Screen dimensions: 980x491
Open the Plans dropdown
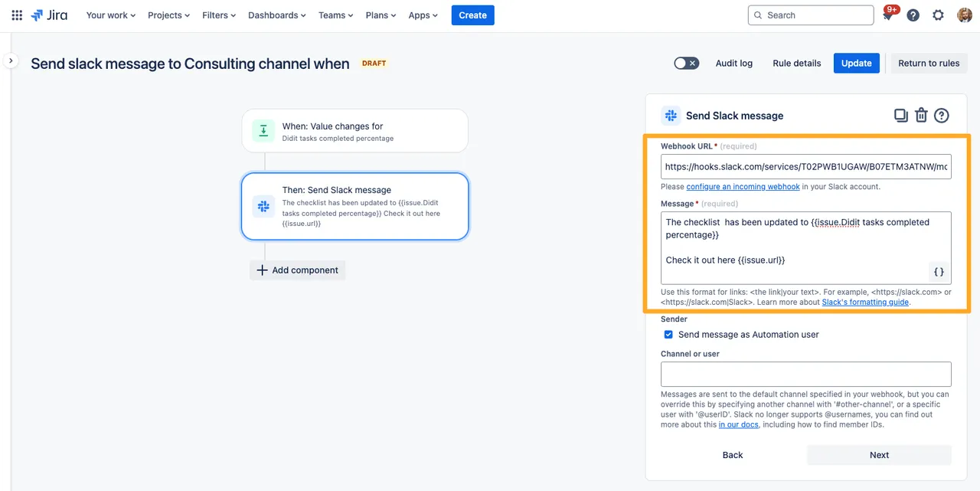click(x=382, y=15)
